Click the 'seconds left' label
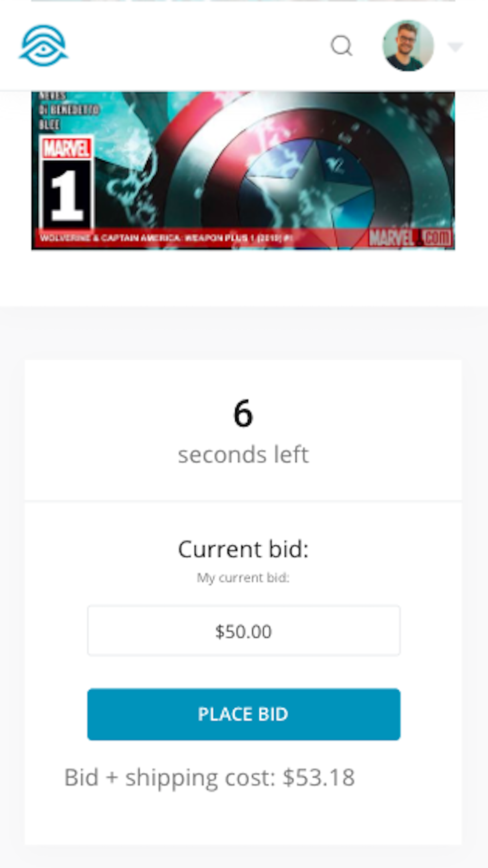The image size is (488, 868). [243, 455]
